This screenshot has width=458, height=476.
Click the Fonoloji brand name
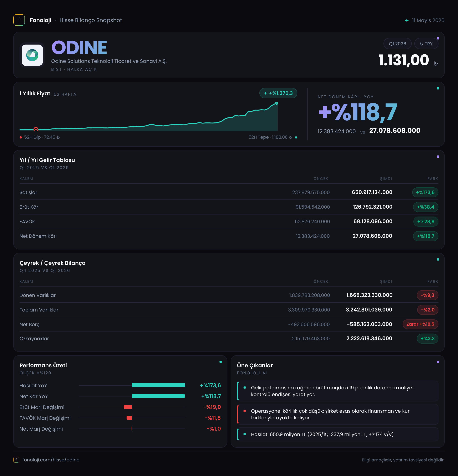point(40,20)
